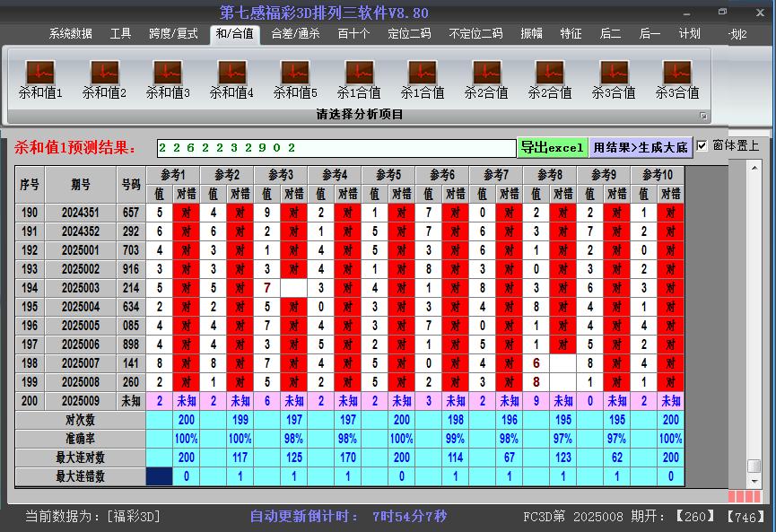Click the 杀和值1预测结果 label

coord(75,147)
